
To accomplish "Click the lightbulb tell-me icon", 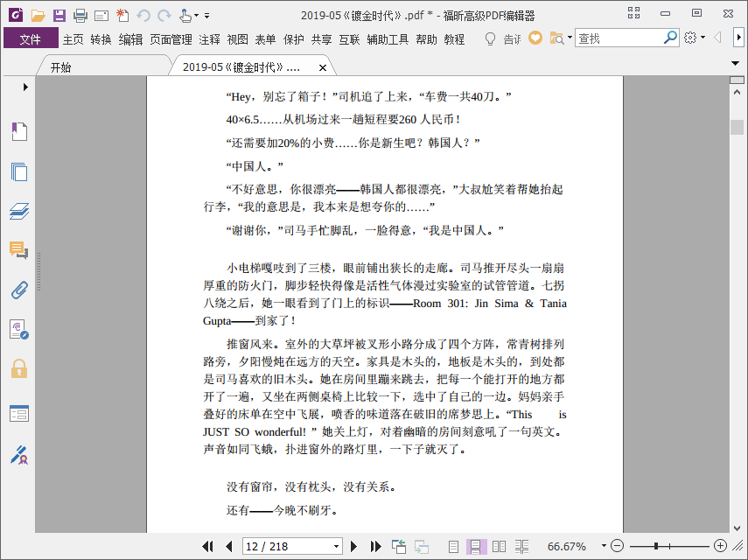I will (490, 38).
